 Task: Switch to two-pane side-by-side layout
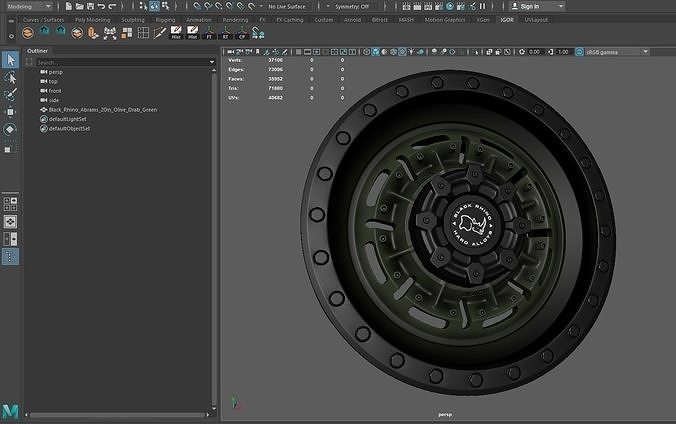tap(10, 239)
